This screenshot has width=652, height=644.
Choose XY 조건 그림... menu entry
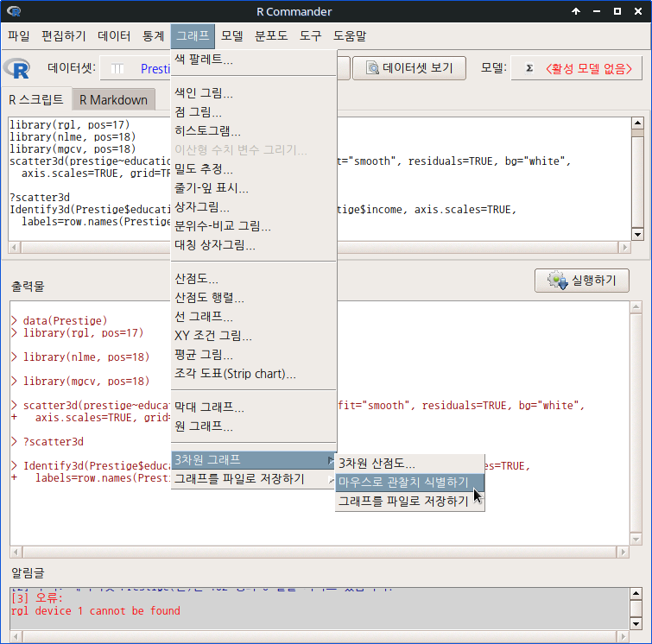254,336
